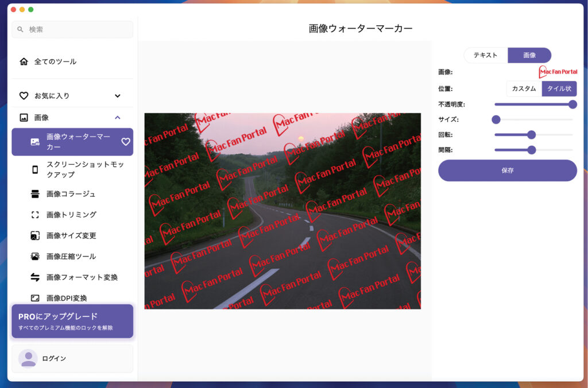Click the 検索 search field
588x388 pixels.
tap(72, 29)
